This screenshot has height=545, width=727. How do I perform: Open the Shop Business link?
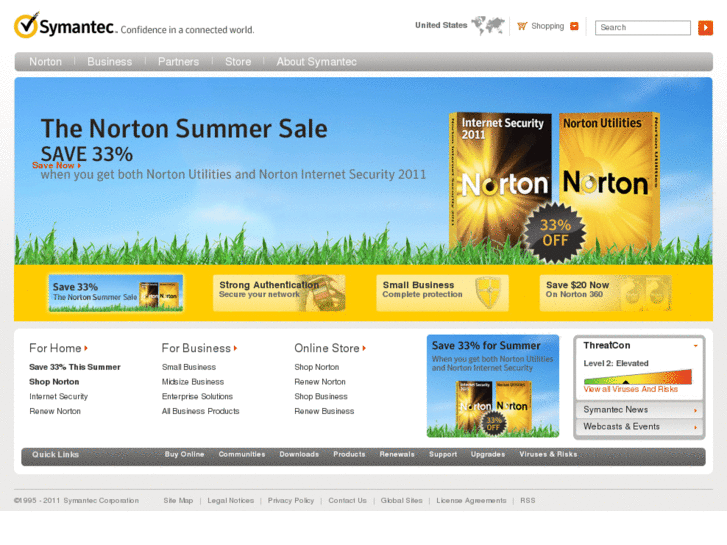click(321, 397)
